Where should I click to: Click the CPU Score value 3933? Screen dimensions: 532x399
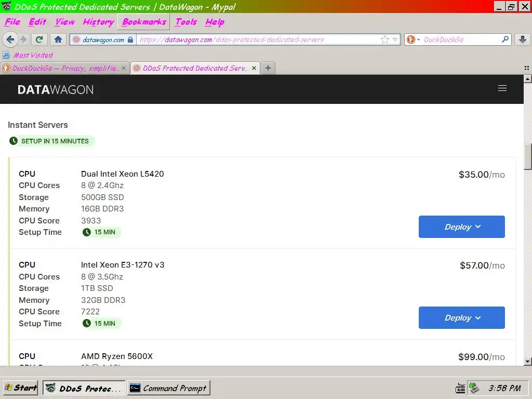click(x=91, y=220)
